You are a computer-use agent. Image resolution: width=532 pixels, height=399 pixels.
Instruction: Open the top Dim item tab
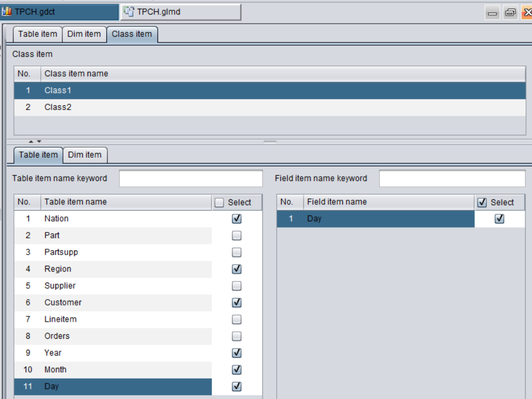[x=84, y=34]
